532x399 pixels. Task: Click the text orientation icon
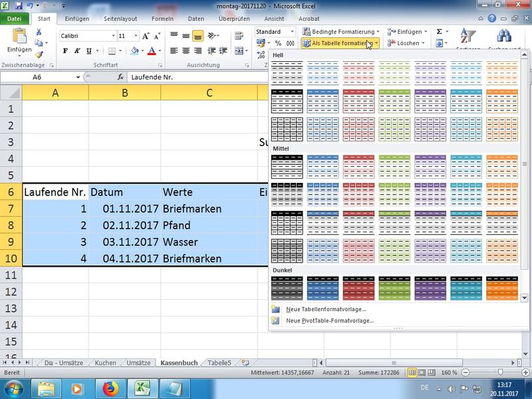(x=211, y=35)
